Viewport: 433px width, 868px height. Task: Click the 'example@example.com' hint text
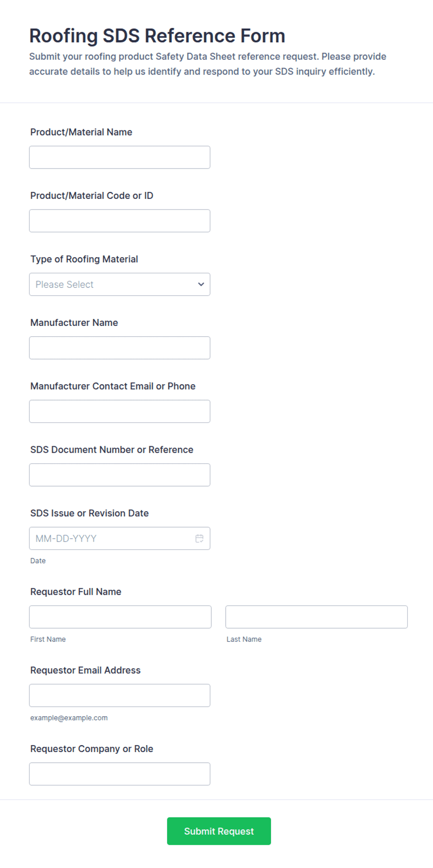(x=69, y=718)
